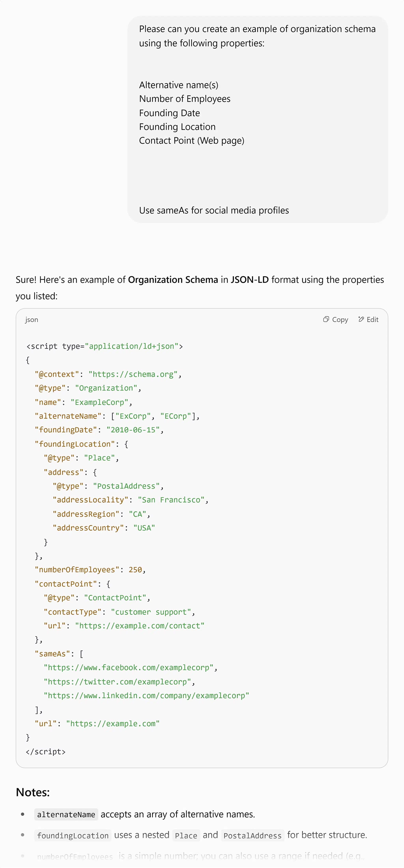Click the "contactPoint" opening line

tap(73, 584)
